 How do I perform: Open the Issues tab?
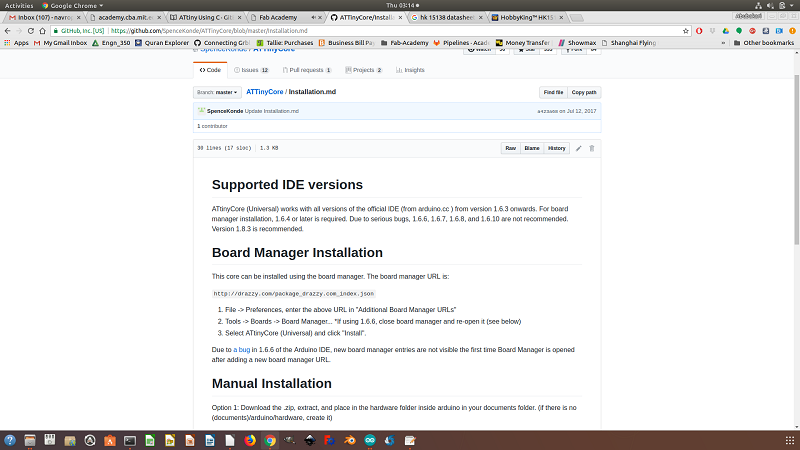(251, 70)
